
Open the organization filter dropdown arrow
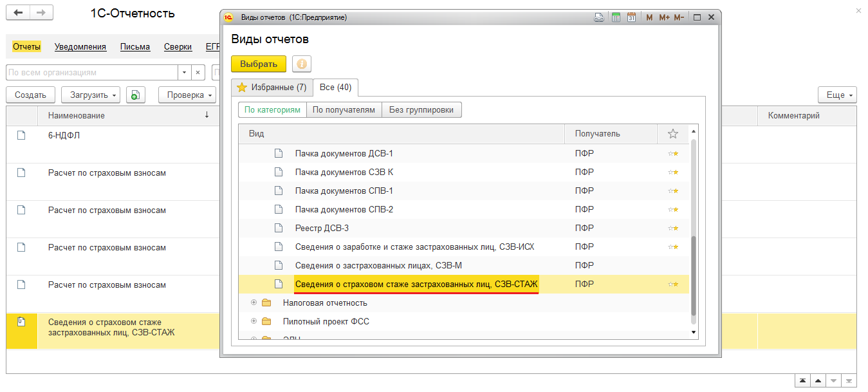[x=184, y=73]
